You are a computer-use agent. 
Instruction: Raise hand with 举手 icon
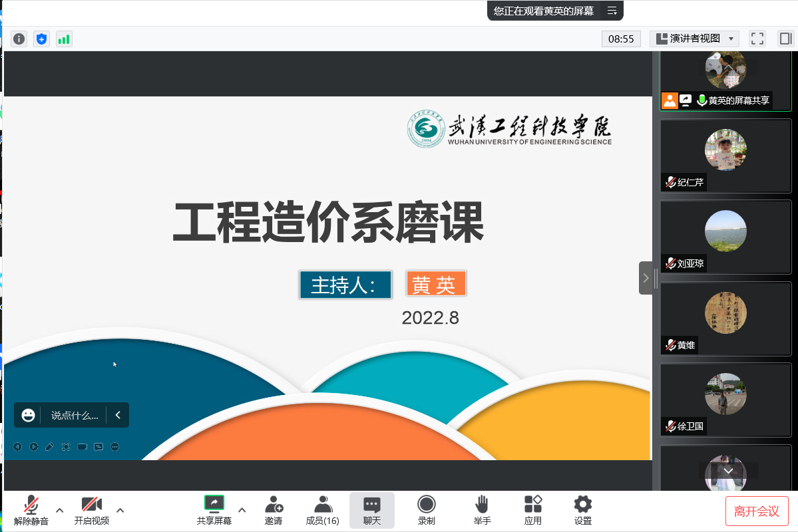point(482,510)
